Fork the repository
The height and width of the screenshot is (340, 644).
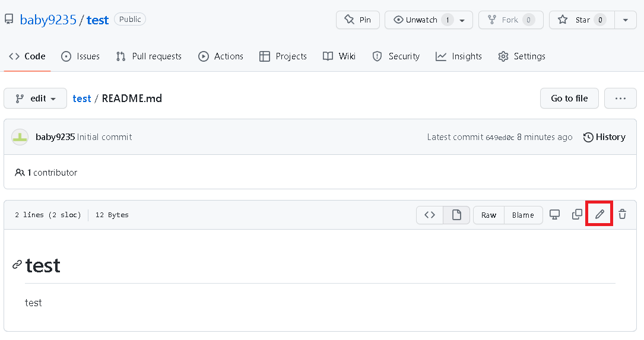click(511, 20)
